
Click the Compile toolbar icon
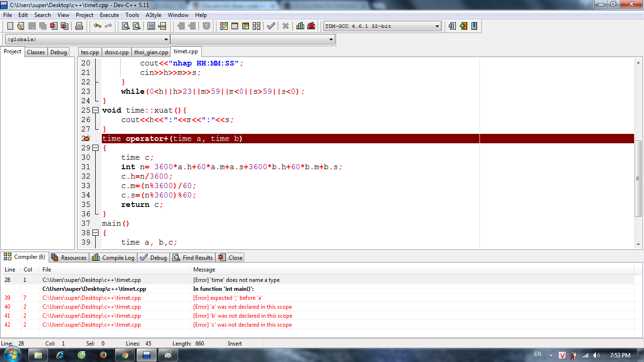click(x=224, y=26)
